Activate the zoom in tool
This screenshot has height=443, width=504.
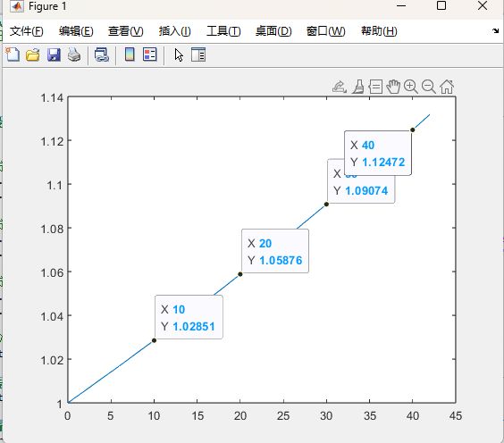pyautogui.click(x=411, y=87)
